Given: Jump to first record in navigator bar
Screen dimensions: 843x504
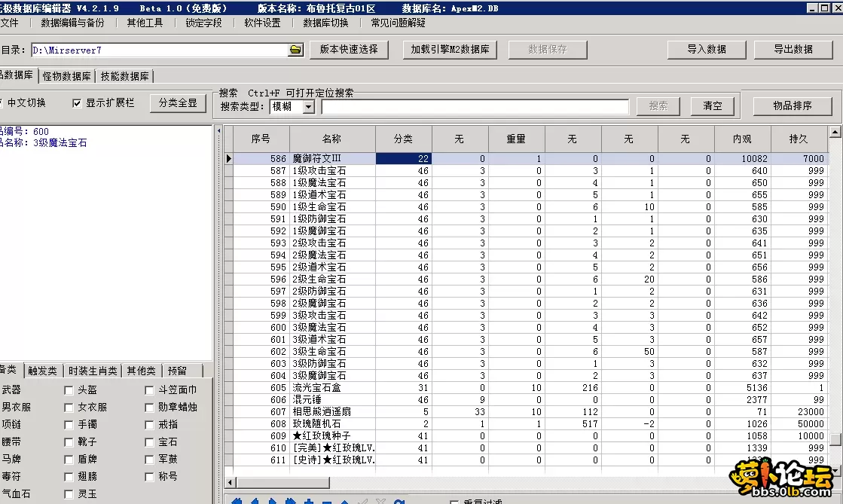Looking at the screenshot, I should [237, 502].
